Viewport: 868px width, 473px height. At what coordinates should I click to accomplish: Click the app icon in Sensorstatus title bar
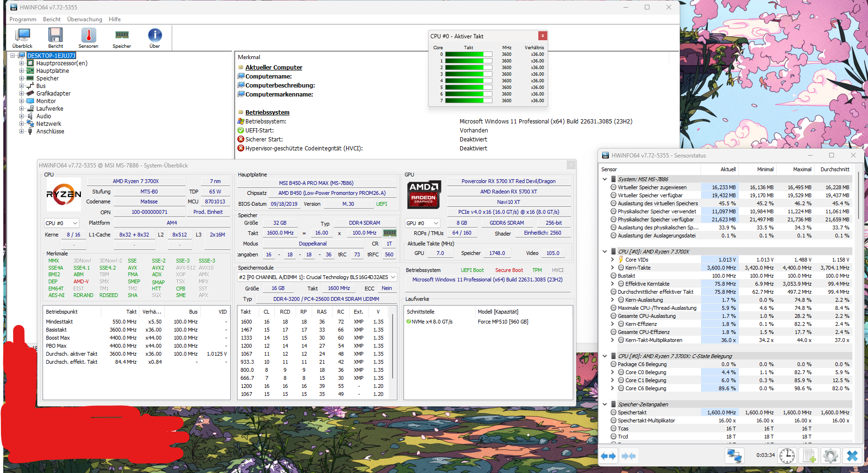[605, 155]
